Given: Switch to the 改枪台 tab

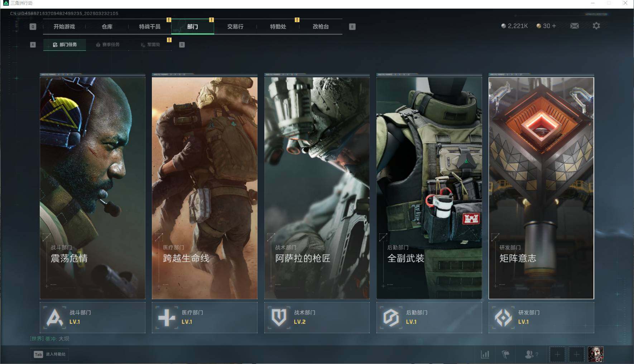Looking at the screenshot, I should [321, 26].
